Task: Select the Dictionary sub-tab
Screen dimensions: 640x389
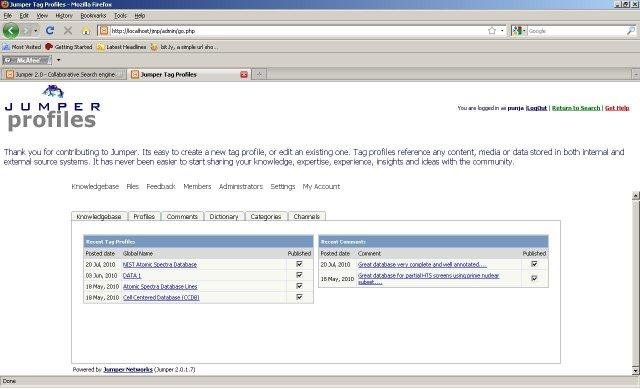Action: click(x=224, y=216)
